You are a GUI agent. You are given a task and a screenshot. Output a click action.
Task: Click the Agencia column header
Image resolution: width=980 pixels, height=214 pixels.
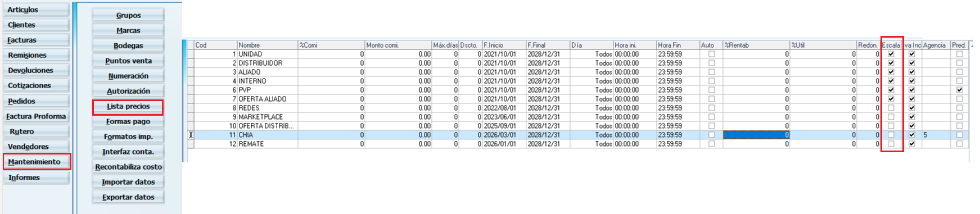[x=936, y=45]
